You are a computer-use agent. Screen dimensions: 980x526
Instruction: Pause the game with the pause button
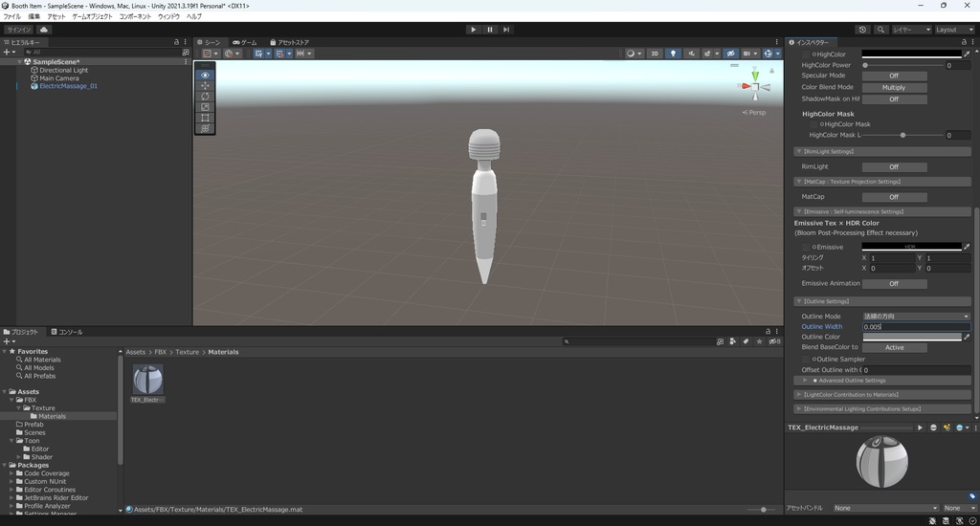(490, 30)
